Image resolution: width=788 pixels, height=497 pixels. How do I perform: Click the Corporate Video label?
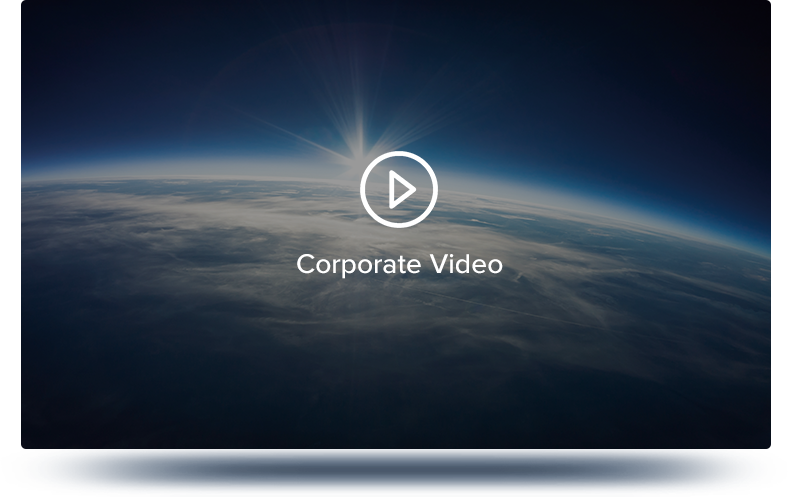point(399,264)
